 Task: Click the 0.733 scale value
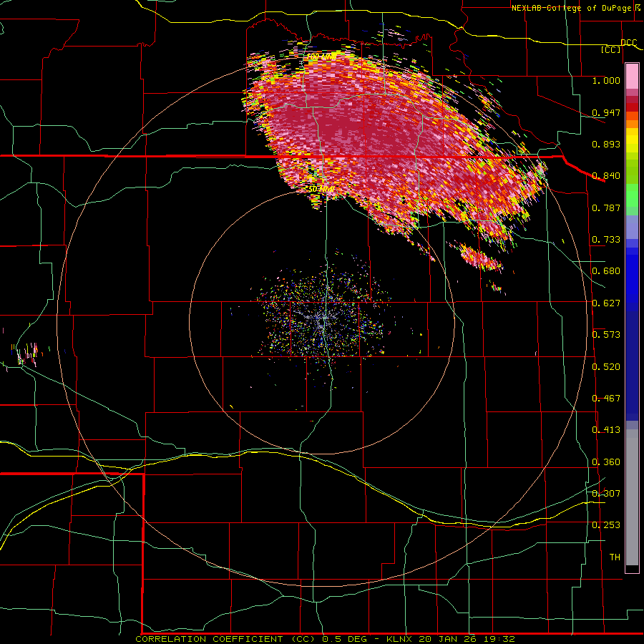point(606,240)
